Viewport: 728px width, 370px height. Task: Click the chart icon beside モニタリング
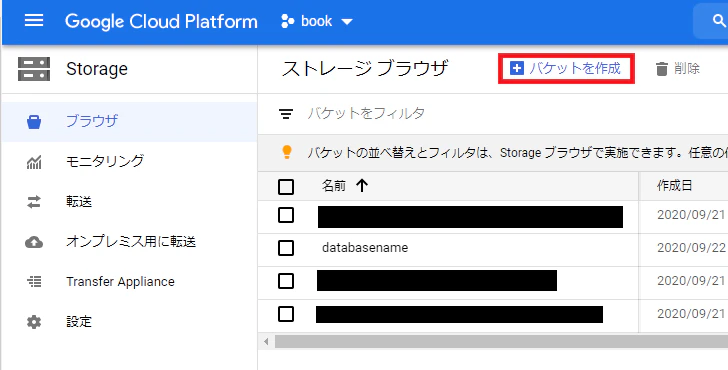[34, 162]
